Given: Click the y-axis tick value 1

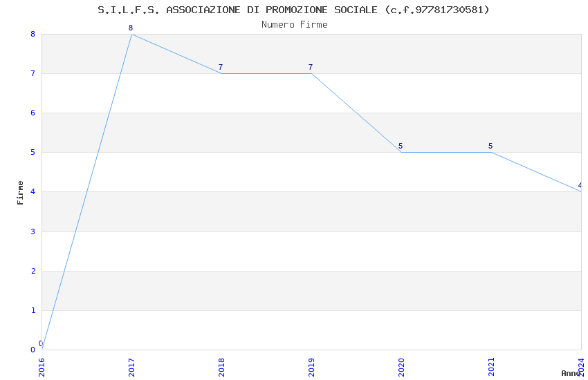Looking at the screenshot, I should point(33,310).
